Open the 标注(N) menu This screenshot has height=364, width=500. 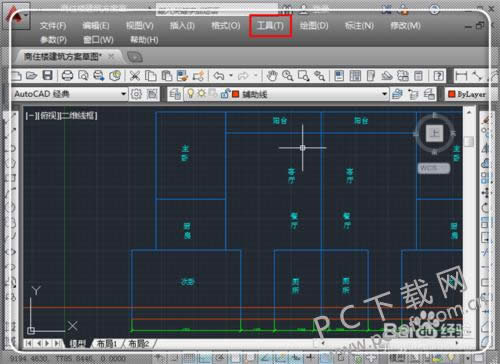[359, 26]
